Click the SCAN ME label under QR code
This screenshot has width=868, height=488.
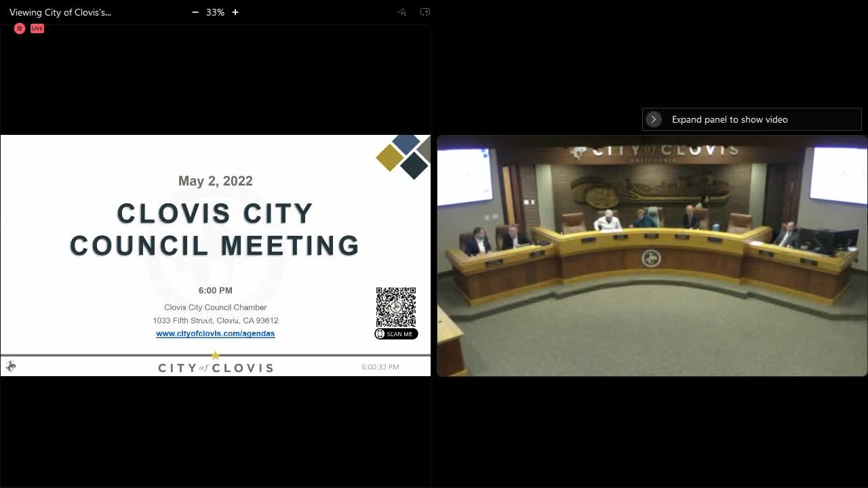[x=396, y=334]
